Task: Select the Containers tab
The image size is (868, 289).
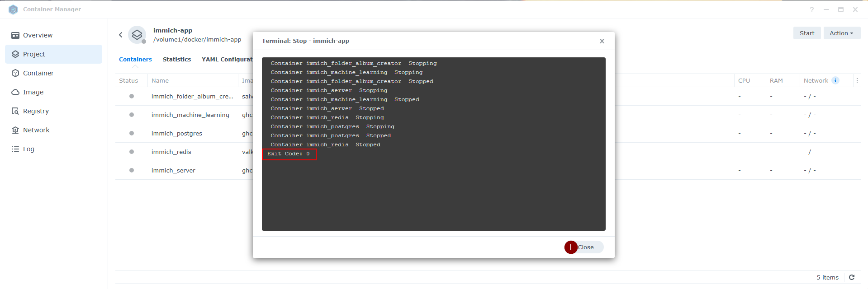Action: pyautogui.click(x=135, y=59)
